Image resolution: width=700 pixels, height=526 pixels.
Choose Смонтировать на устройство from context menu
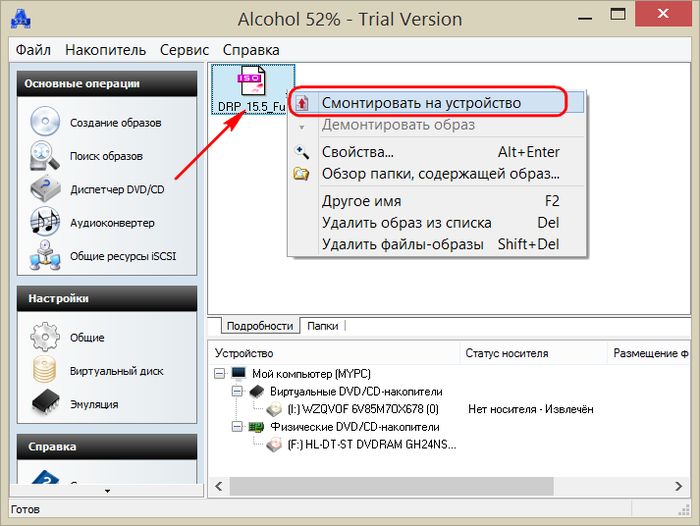pyautogui.click(x=421, y=102)
